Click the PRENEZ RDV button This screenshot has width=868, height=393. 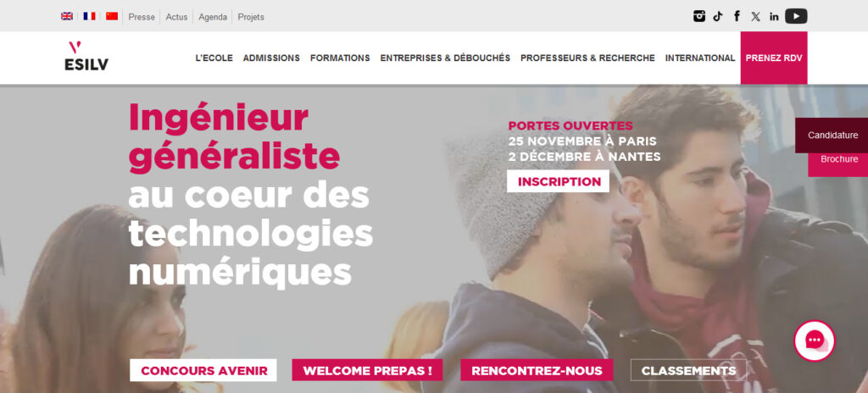(774, 58)
